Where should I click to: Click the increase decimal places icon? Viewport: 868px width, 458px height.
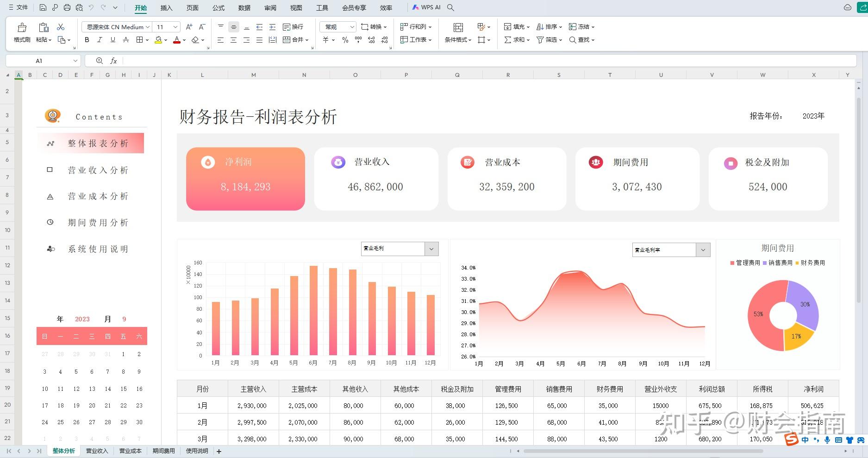(x=371, y=40)
